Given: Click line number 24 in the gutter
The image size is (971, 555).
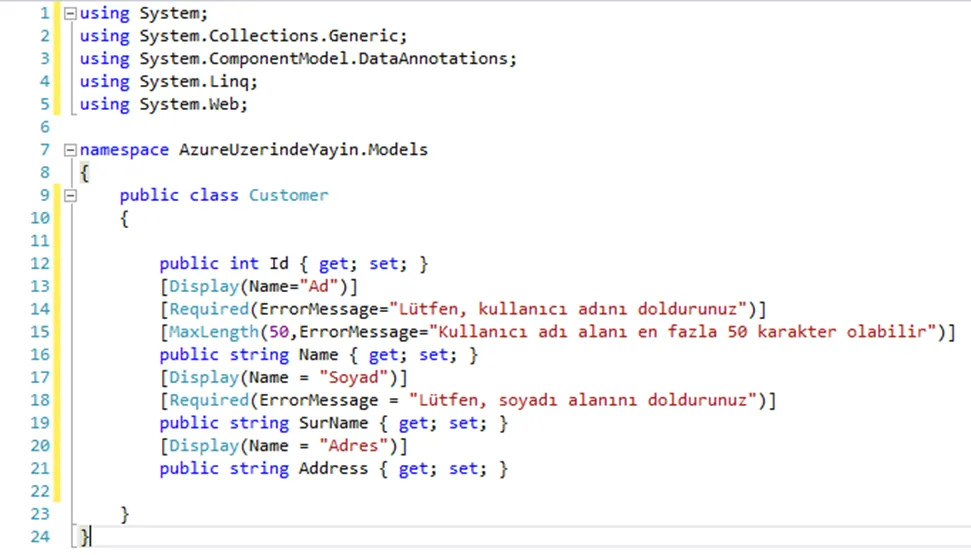Looking at the screenshot, I should pyautogui.click(x=40, y=536).
